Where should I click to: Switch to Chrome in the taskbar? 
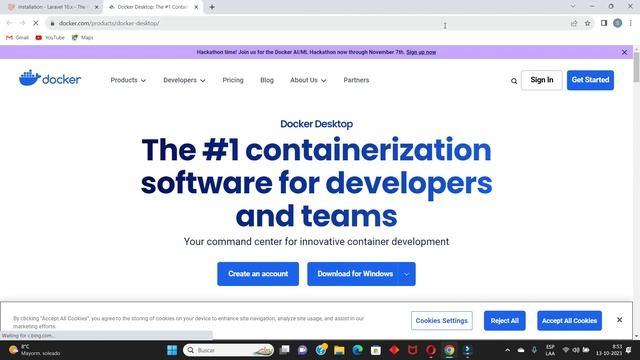tap(449, 350)
